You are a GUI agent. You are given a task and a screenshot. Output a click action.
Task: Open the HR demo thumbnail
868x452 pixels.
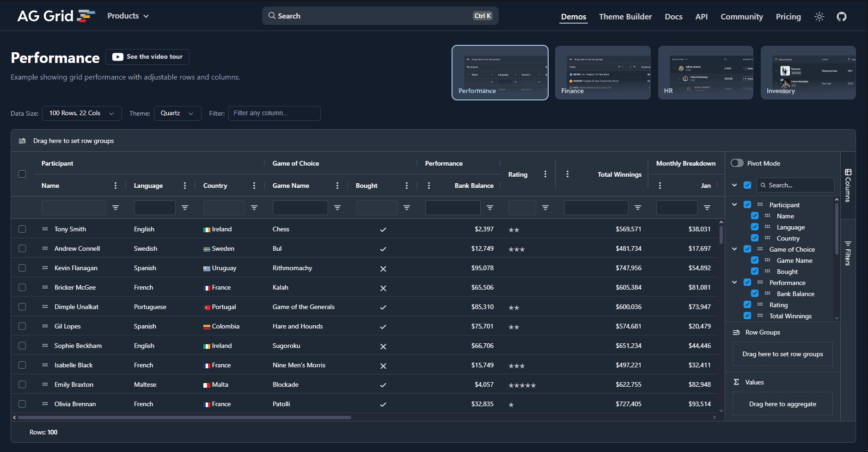706,73
